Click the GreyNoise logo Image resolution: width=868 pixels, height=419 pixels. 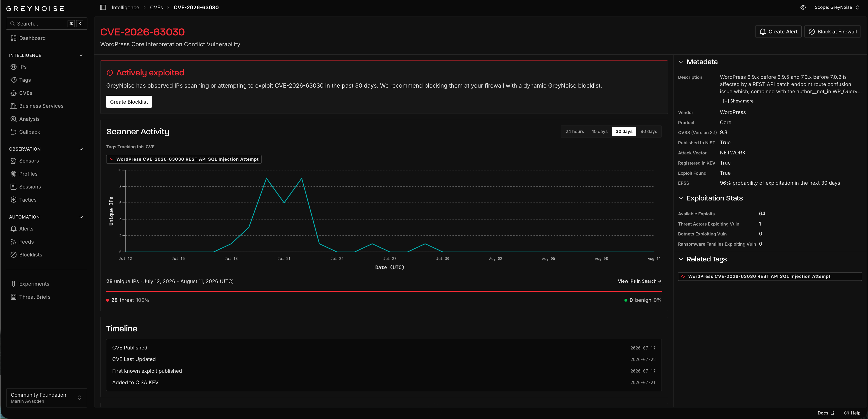[35, 8]
